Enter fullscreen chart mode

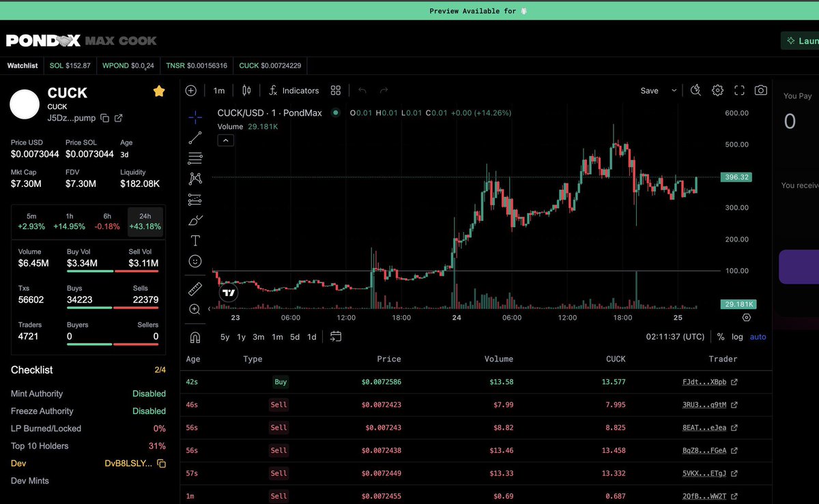tap(739, 90)
